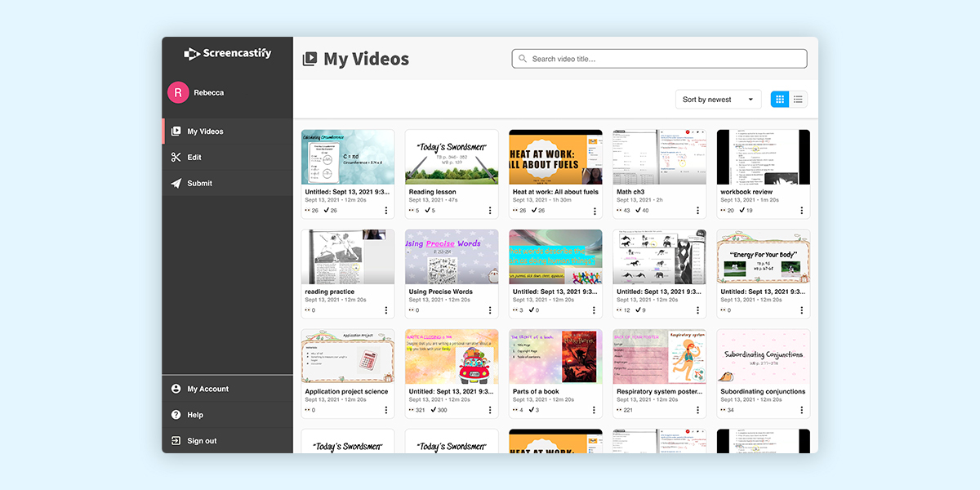Screen dimensions: 980x490
Task: Select My Videos in the sidebar
Action: coord(204,131)
